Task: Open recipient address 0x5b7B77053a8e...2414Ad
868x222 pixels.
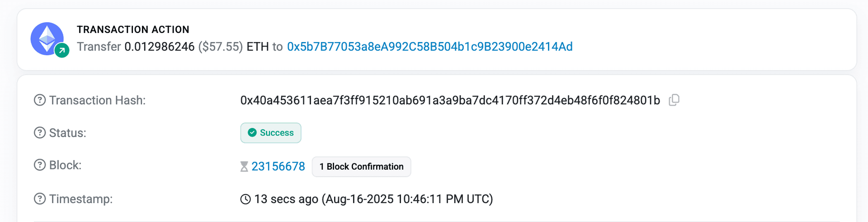Action: 429,47
